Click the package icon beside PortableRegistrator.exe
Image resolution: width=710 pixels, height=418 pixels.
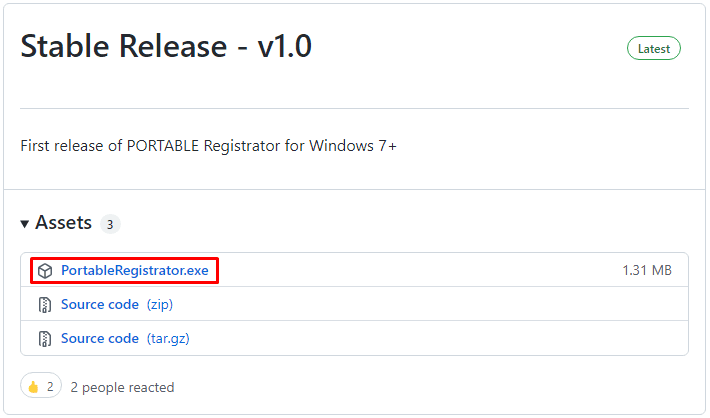click(x=45, y=271)
